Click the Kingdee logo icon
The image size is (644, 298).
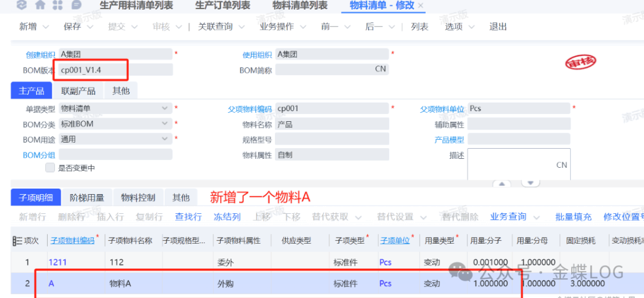pyautogui.click(x=22, y=5)
